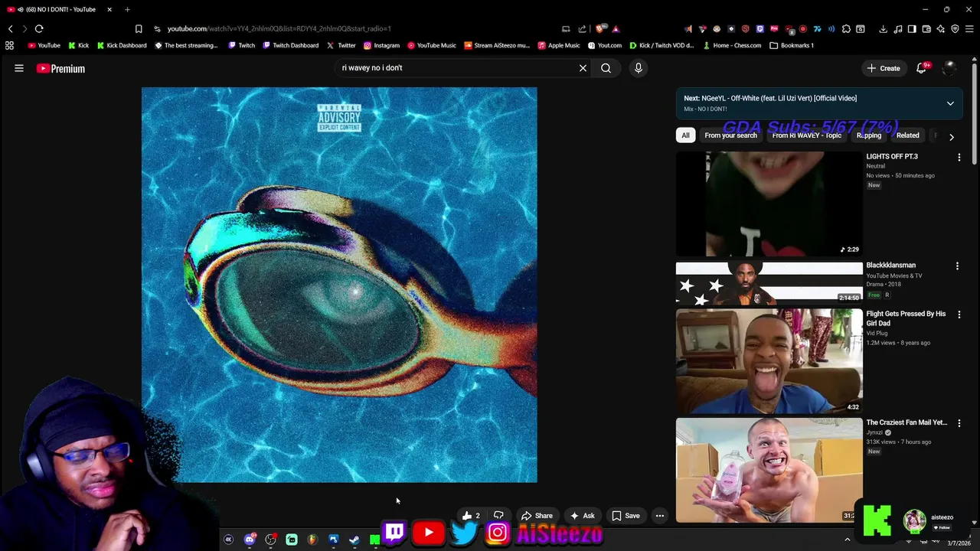Viewport: 980px width, 551px height.
Task: Open OBS Studio from the taskbar
Action: coord(270,540)
